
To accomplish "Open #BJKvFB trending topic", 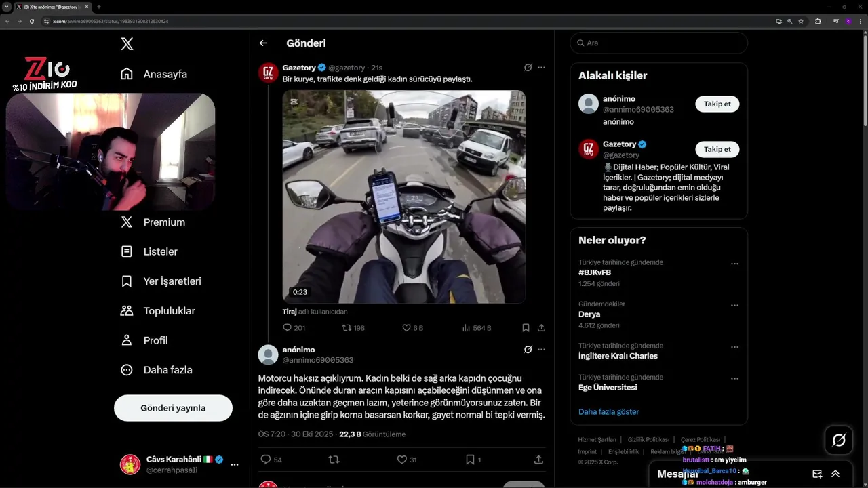I will tap(595, 273).
